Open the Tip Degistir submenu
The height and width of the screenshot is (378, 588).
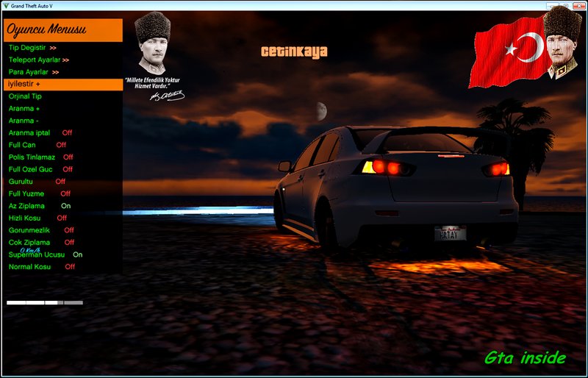[32, 48]
